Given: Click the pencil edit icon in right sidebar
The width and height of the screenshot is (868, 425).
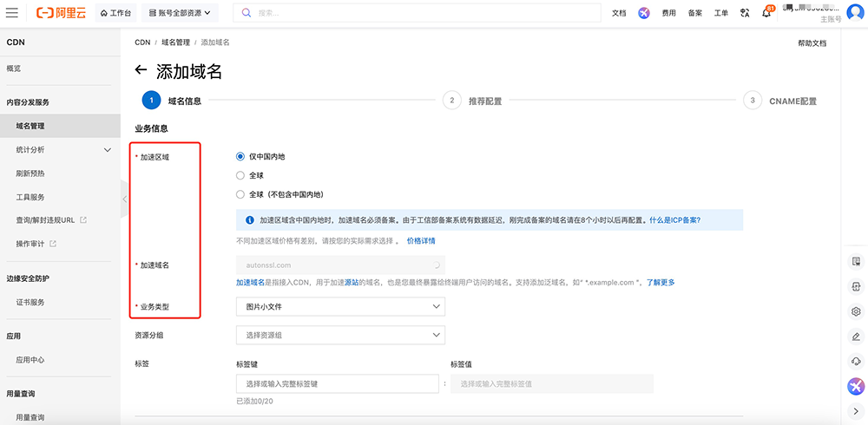Looking at the screenshot, I should (x=856, y=337).
